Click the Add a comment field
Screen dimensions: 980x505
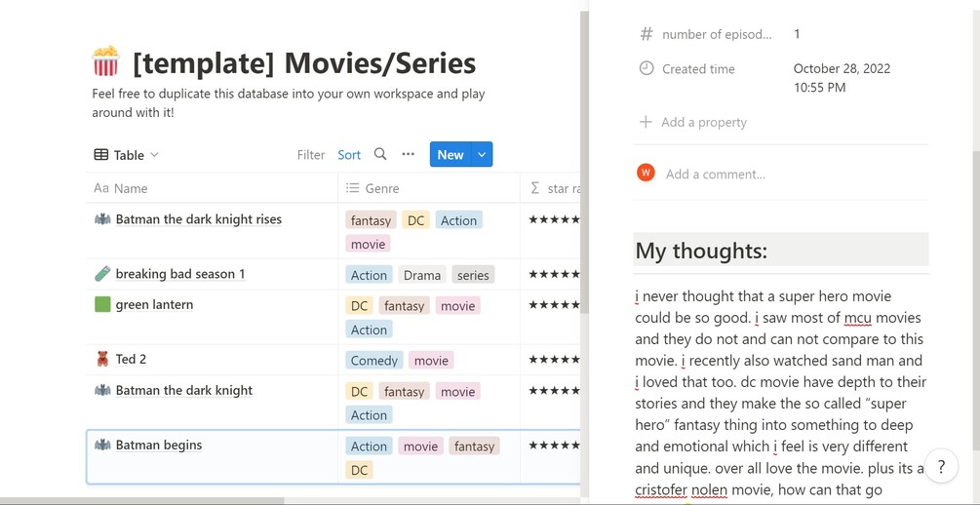715,175
